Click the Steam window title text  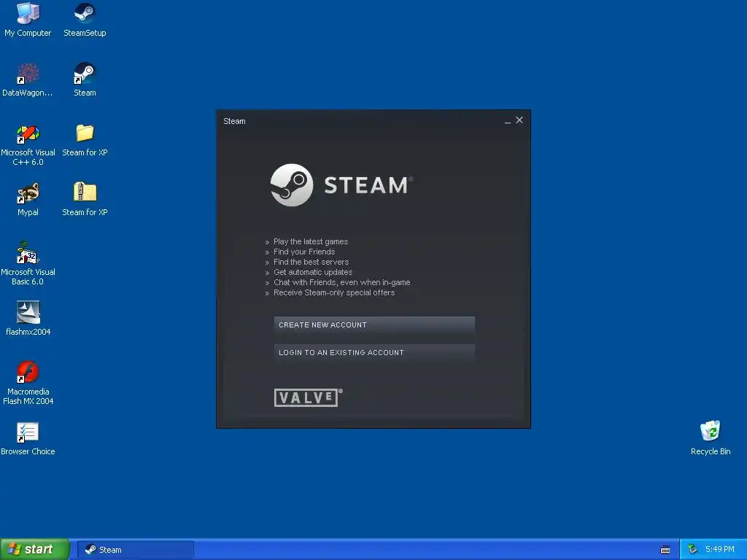click(234, 121)
